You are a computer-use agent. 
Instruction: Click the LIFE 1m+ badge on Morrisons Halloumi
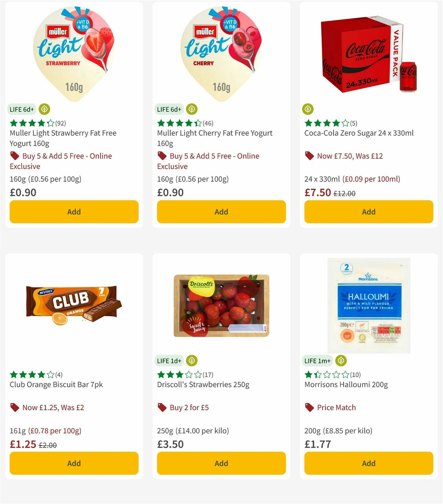point(317,360)
